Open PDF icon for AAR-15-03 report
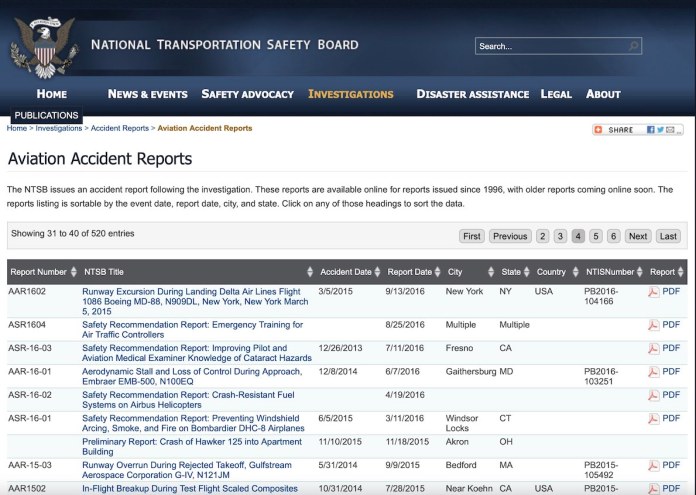 point(653,466)
